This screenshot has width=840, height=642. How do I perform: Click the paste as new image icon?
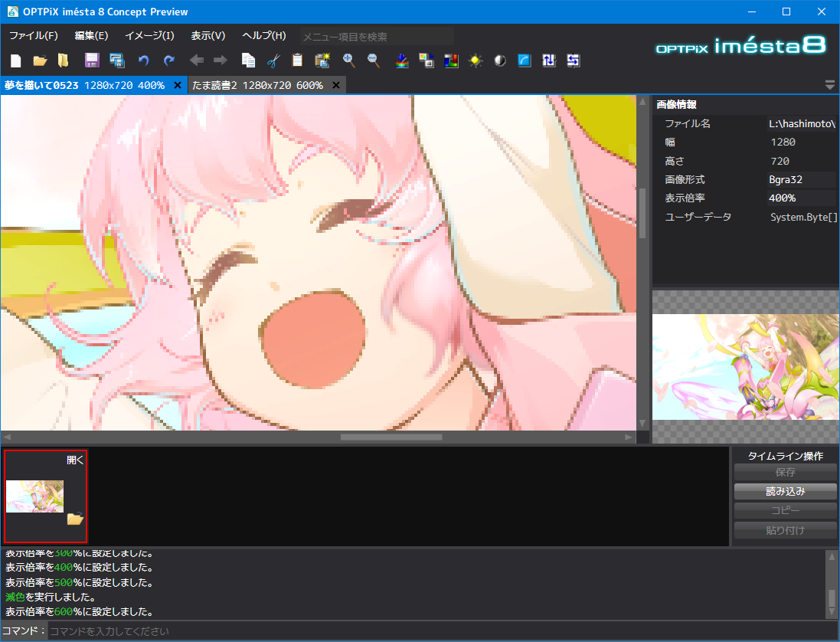(x=322, y=61)
